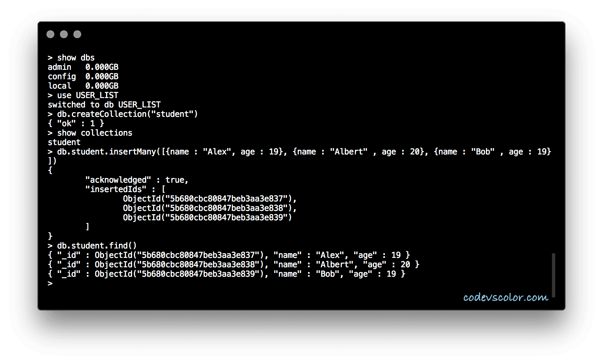The width and height of the screenshot is (603, 364).
Task: Open the codevscolor.com watermark link
Action: (x=506, y=297)
